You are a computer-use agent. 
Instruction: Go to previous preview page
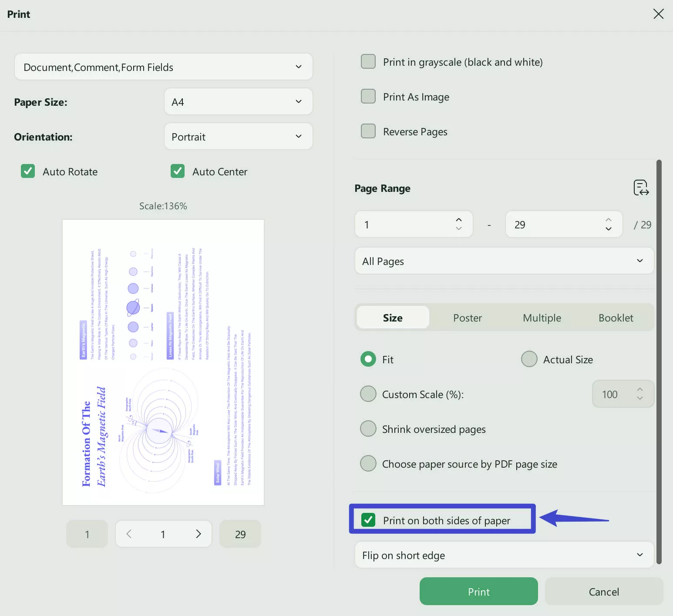(129, 534)
